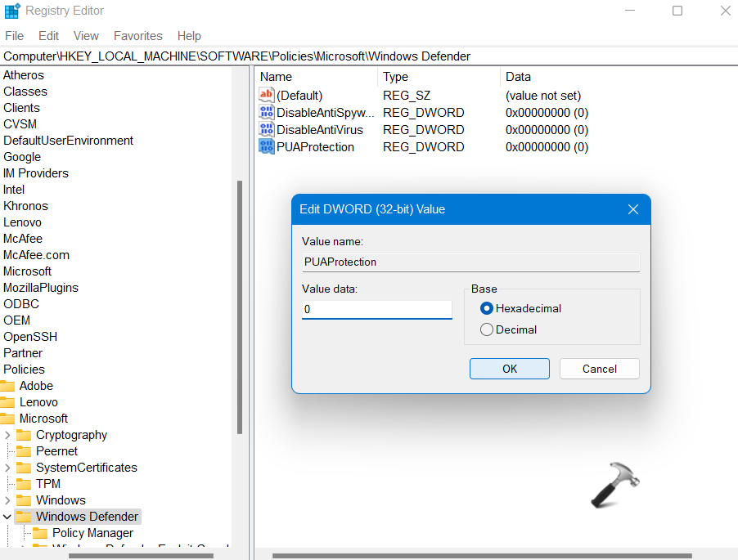
Task: Select the OEM key
Action: pyautogui.click(x=16, y=320)
